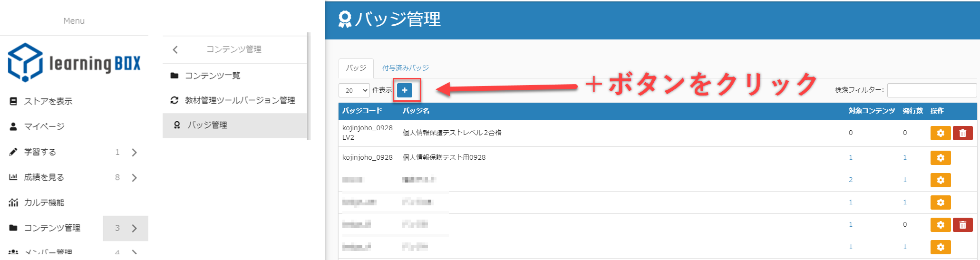Click 対象コンテンツ link 1 in 個人情報保護テスト用0928 row
Image resolution: width=980 pixels, height=260 pixels.
851,157
